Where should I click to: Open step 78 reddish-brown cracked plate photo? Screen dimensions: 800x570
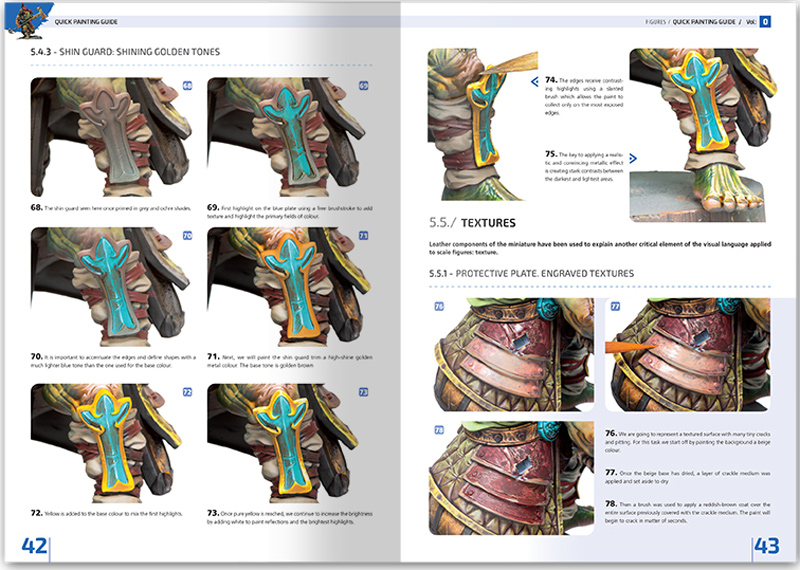click(x=512, y=478)
